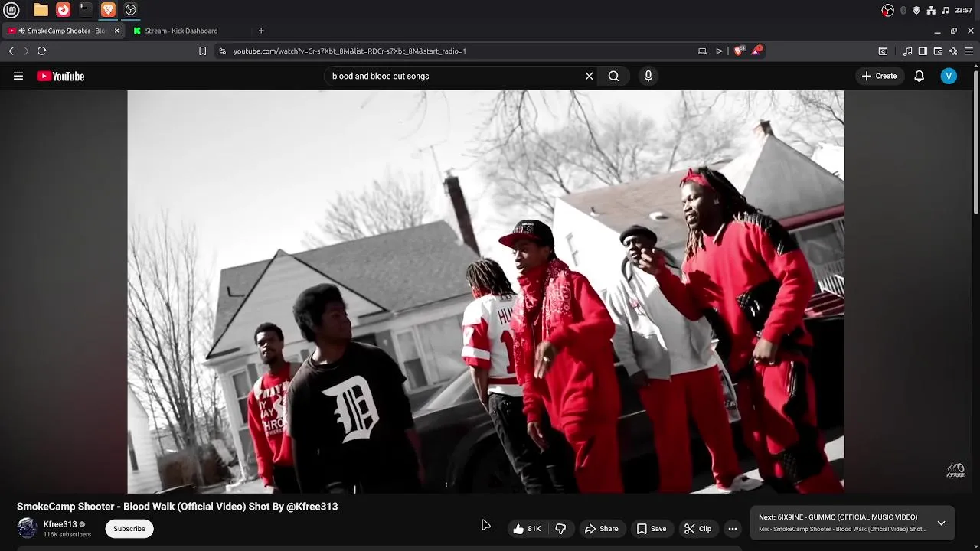The width and height of the screenshot is (980, 551).
Task: Open the terminal from the taskbar
Action: point(86,10)
